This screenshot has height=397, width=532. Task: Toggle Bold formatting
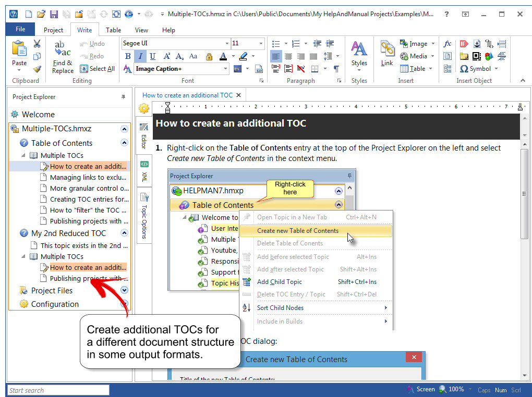[x=128, y=56]
